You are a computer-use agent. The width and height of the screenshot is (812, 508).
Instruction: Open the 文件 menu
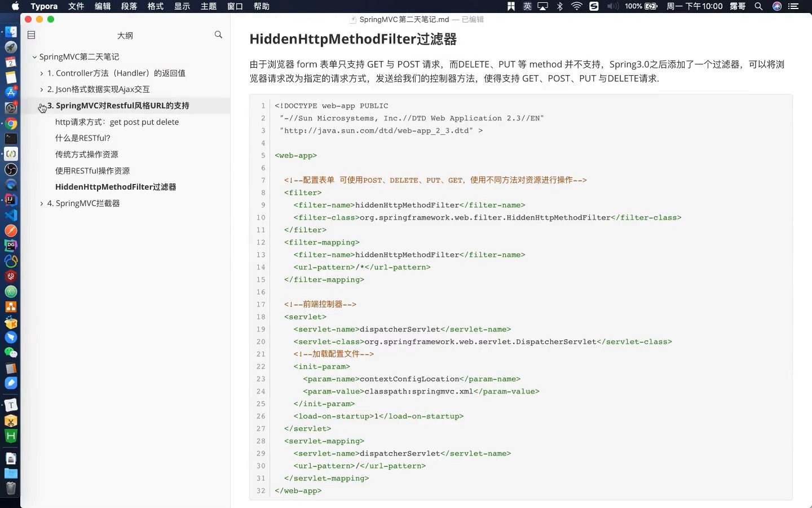click(x=76, y=6)
